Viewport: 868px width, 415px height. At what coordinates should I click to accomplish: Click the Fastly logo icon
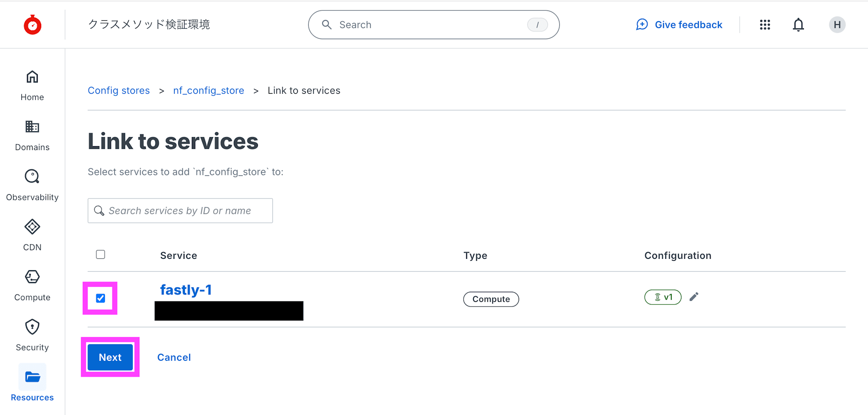[33, 25]
